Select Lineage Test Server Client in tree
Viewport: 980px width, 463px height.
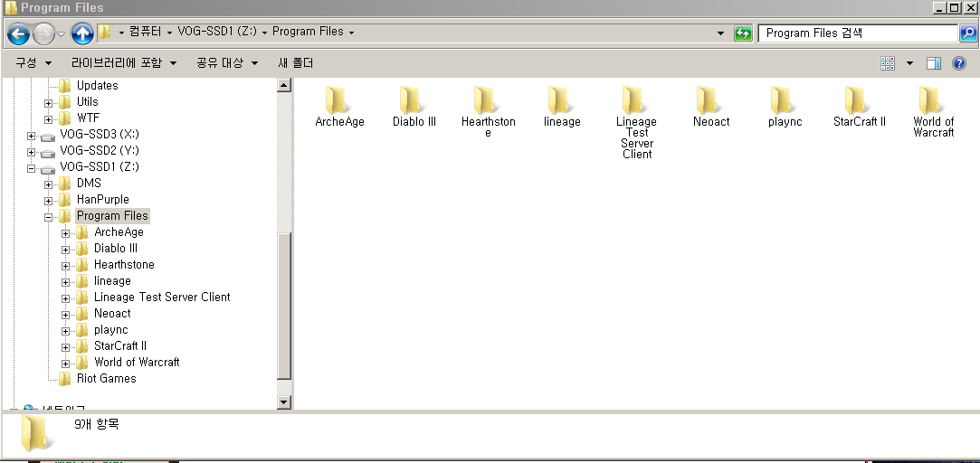point(162,297)
